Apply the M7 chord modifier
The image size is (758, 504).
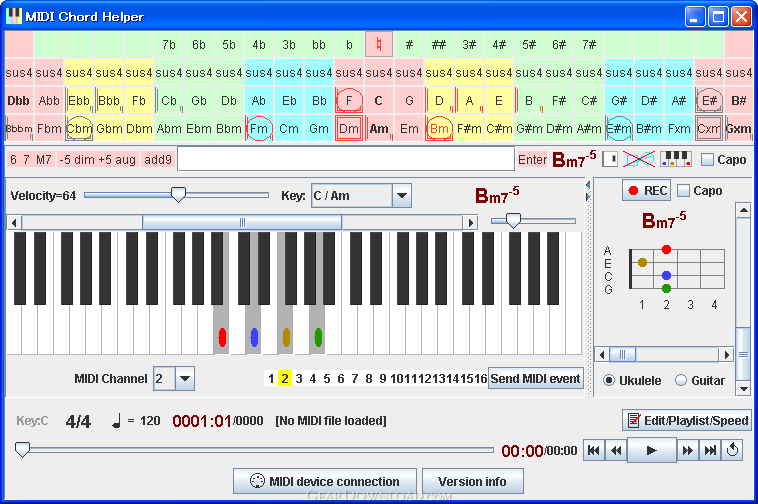44,159
